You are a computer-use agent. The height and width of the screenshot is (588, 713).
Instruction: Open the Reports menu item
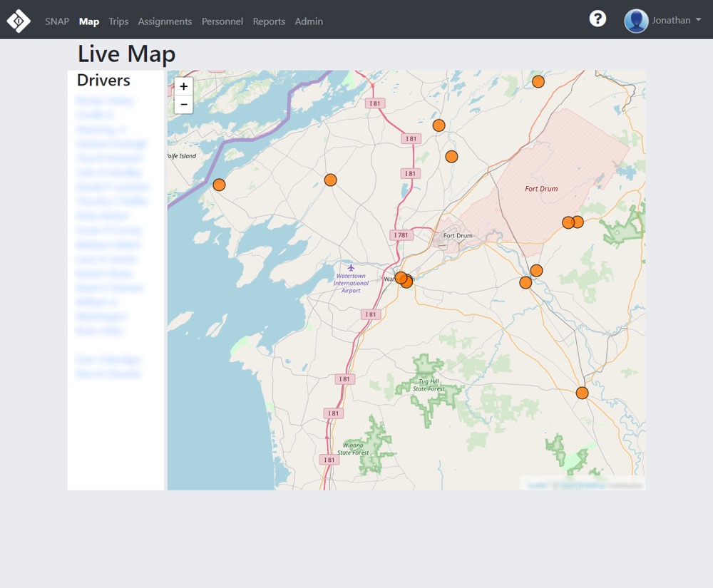click(269, 21)
